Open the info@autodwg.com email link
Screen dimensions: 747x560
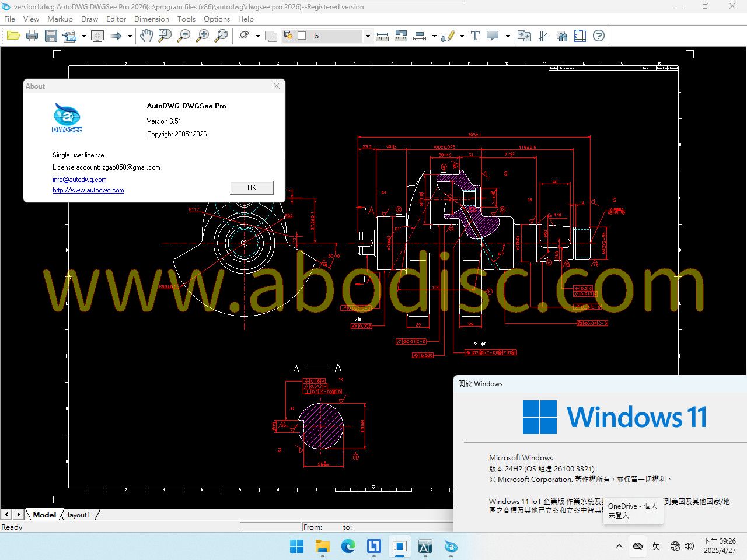coord(79,180)
